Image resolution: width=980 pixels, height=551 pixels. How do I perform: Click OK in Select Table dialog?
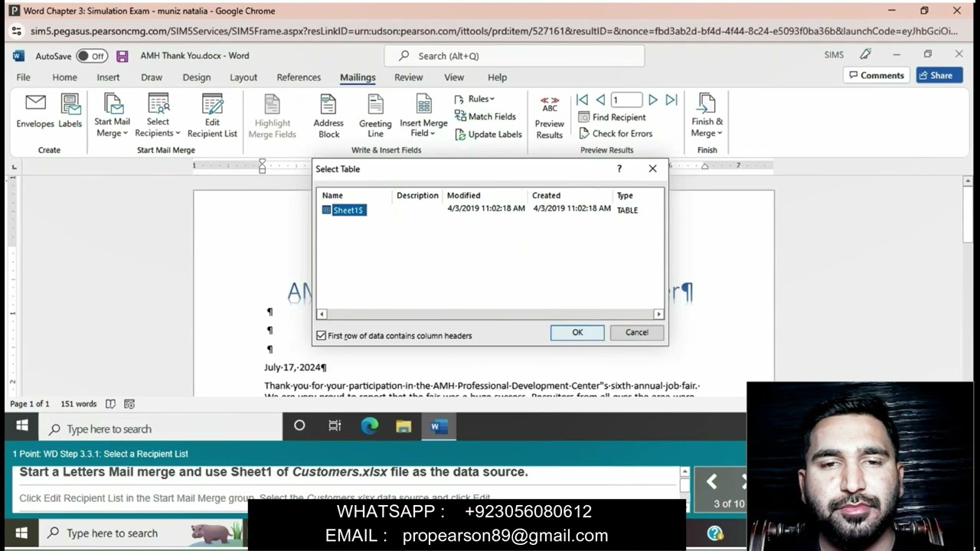[x=577, y=332]
